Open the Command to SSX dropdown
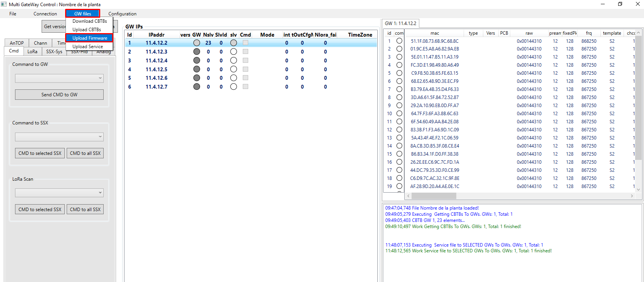Image resolution: width=644 pixels, height=282 pixels. [59, 137]
